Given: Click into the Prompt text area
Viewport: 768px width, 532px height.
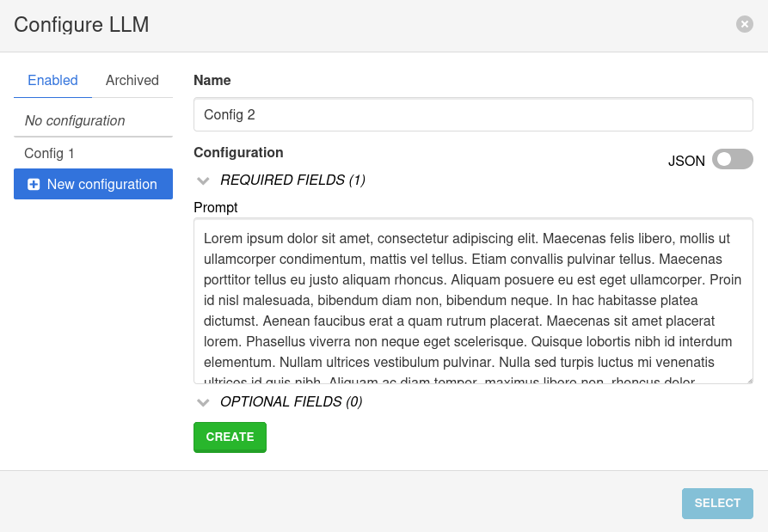Looking at the screenshot, I should [x=473, y=301].
